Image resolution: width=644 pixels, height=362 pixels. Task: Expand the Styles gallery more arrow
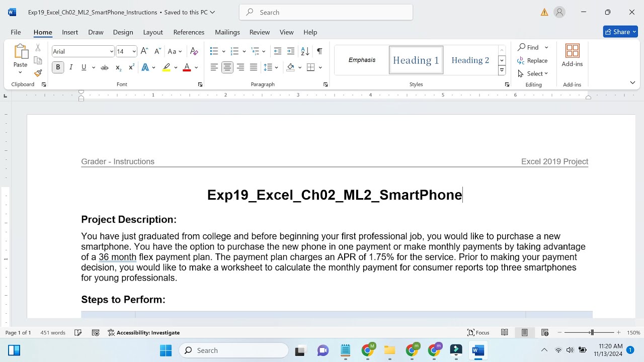pos(502,71)
